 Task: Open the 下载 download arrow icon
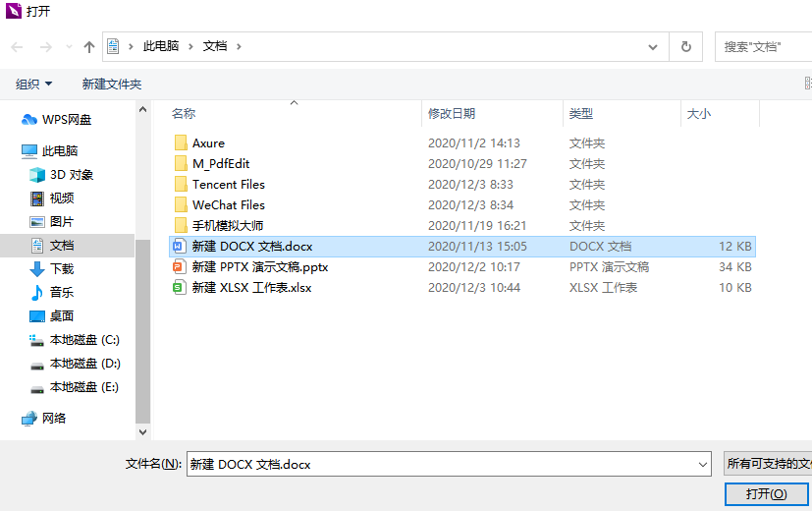pyautogui.click(x=37, y=268)
